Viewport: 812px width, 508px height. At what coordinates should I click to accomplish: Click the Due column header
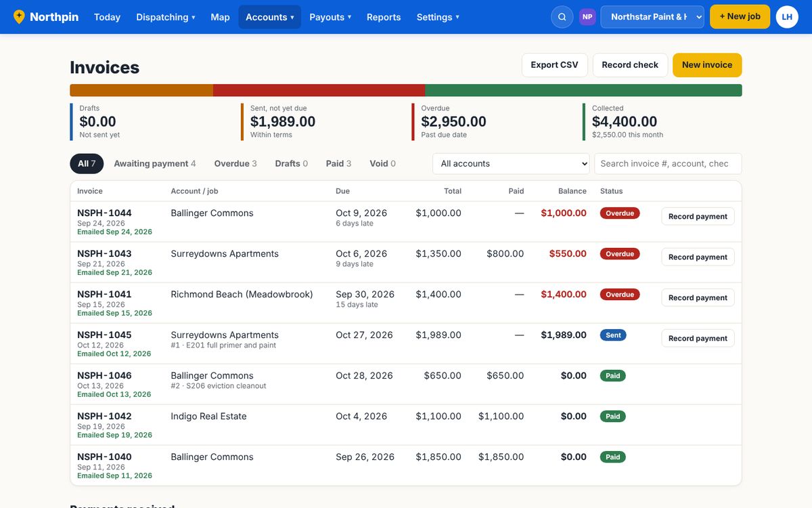tap(342, 191)
